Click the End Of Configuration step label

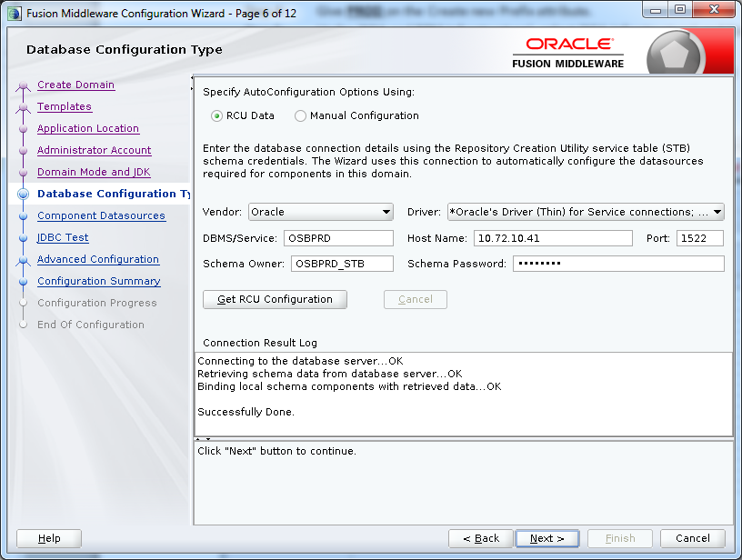point(91,325)
